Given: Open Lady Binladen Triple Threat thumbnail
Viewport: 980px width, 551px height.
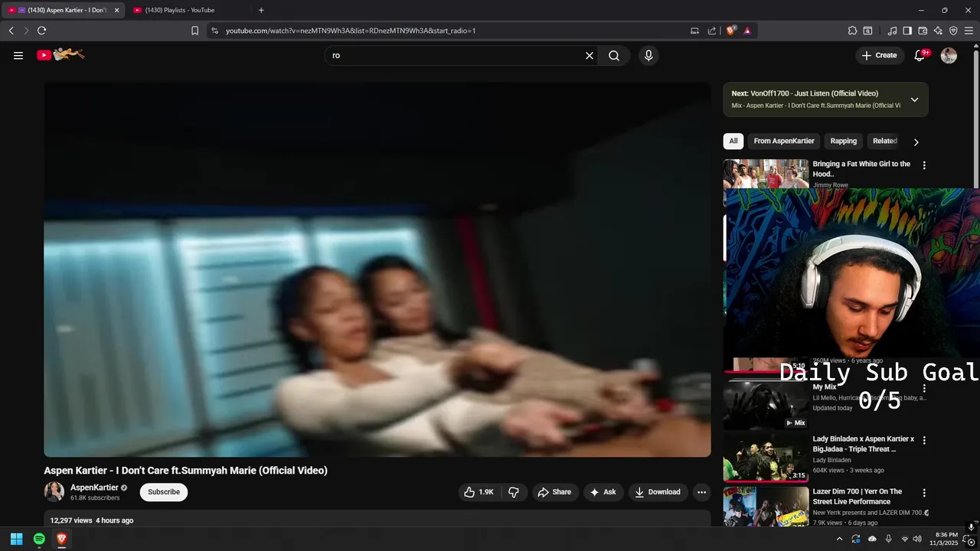Looking at the screenshot, I should [x=766, y=458].
